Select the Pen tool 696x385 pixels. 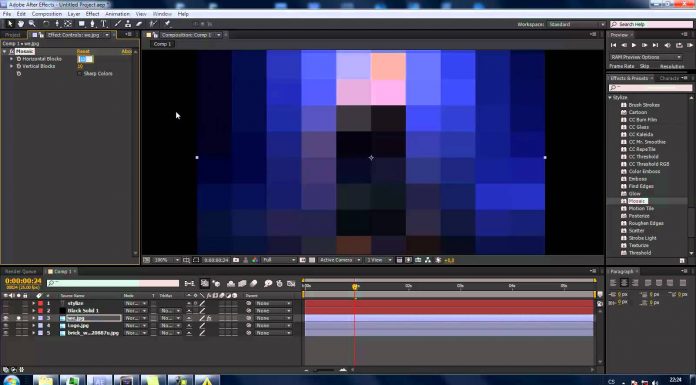coord(92,24)
